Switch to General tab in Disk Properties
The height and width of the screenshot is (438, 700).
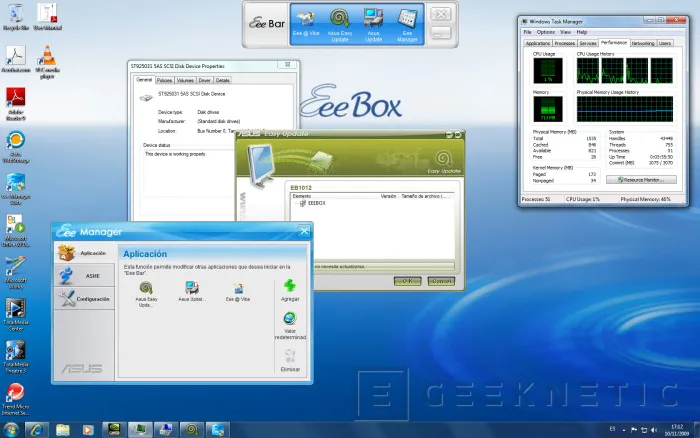click(144, 79)
